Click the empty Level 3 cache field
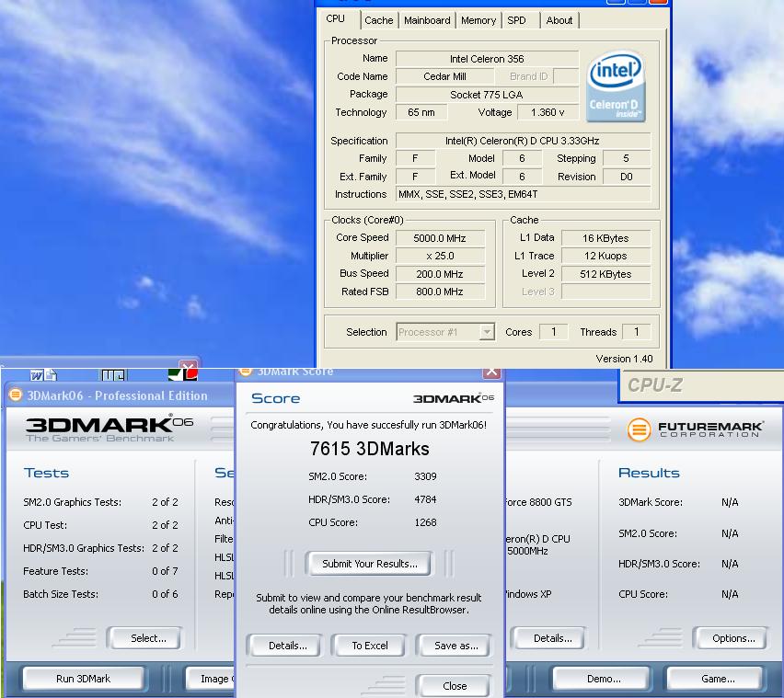 pos(605,292)
